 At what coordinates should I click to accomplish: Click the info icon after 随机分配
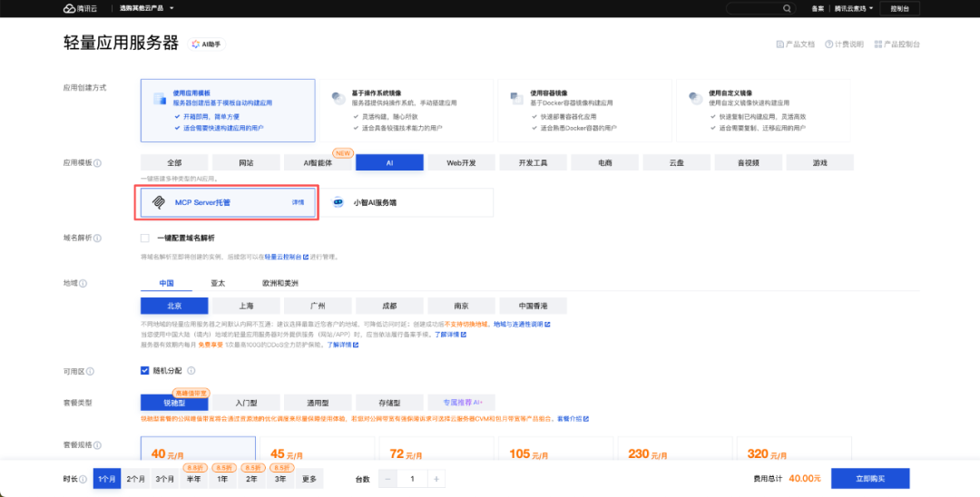[191, 371]
